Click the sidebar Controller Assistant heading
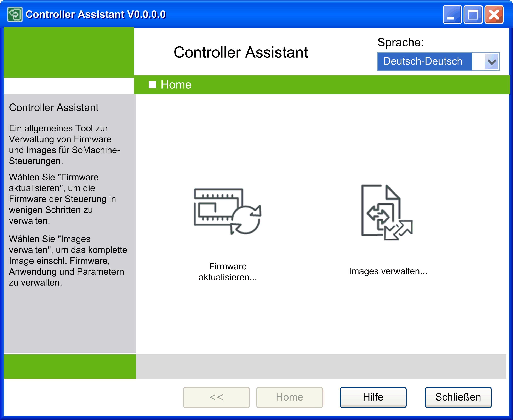This screenshot has width=513, height=420. click(54, 107)
